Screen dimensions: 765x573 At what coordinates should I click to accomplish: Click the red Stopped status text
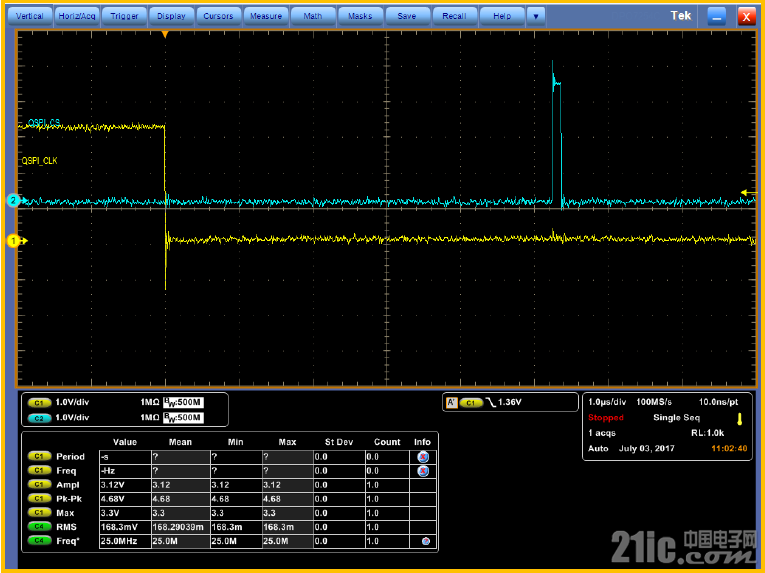pos(606,418)
